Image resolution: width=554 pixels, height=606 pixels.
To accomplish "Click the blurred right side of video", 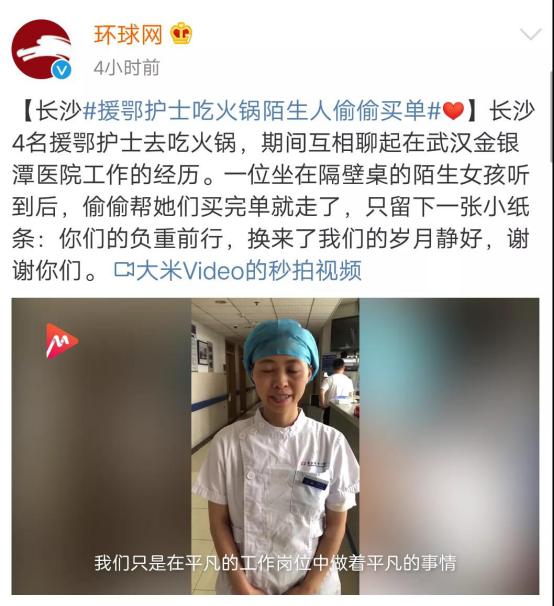I will click(449, 446).
